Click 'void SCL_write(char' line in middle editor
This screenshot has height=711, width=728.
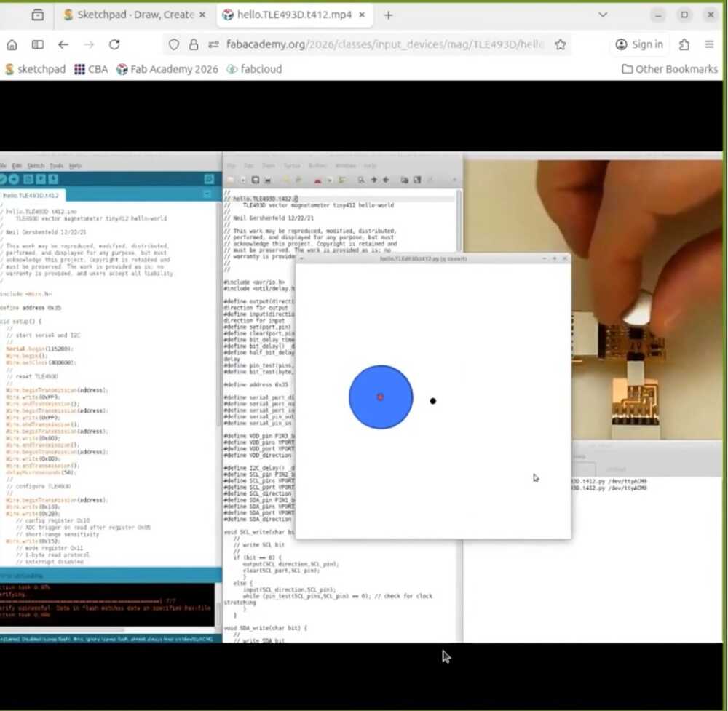[259, 532]
